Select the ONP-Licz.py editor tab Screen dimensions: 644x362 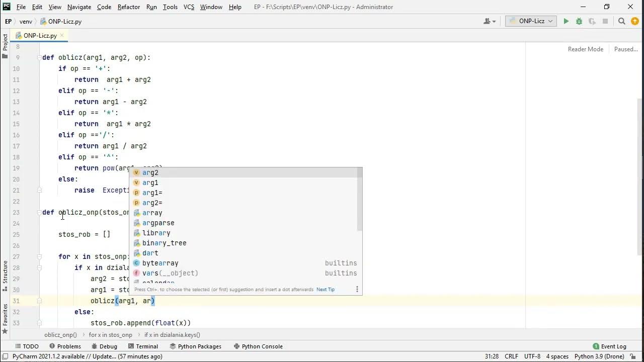click(40, 36)
